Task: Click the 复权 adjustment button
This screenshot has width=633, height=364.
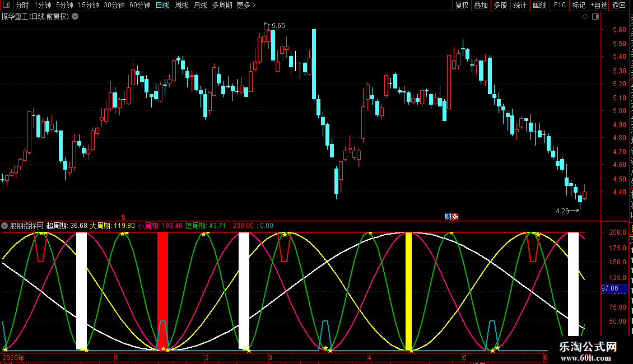Action: pos(462,5)
